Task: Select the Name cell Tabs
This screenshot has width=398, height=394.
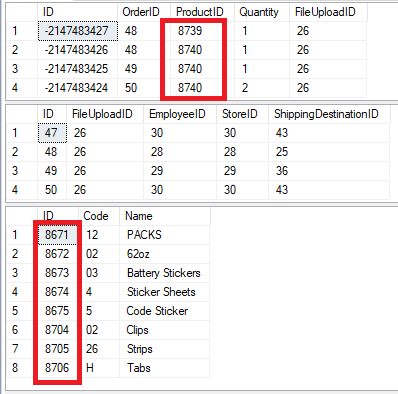Action: (x=165, y=368)
